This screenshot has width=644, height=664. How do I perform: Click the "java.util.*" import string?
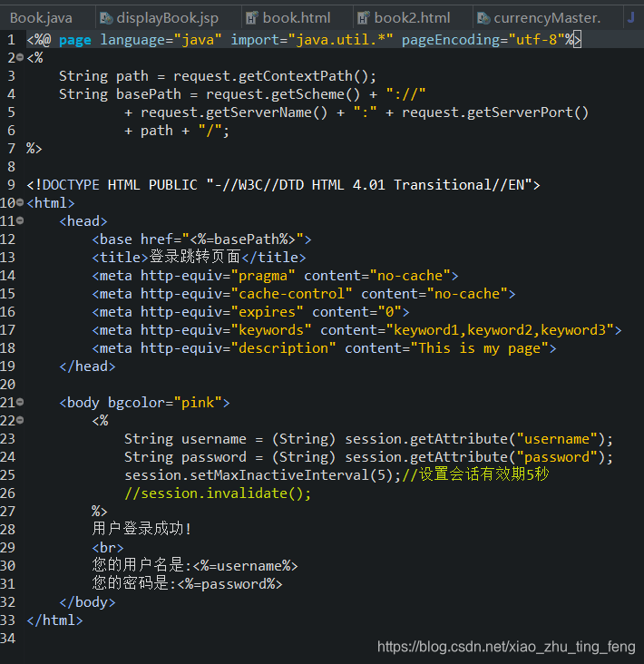[x=340, y=40]
